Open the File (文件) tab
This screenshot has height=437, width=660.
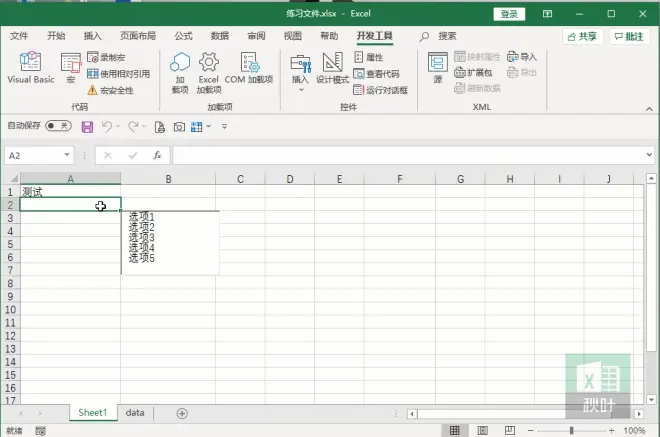tap(19, 36)
